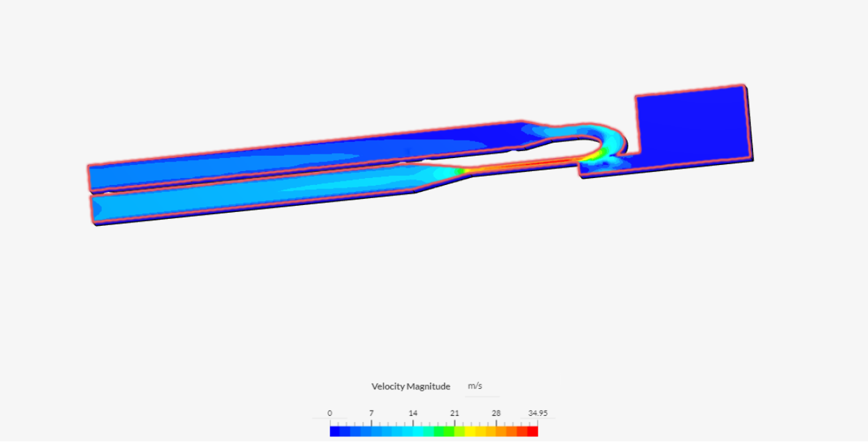
Task: Click the 21 tick label on legend
Action: pyautogui.click(x=454, y=413)
